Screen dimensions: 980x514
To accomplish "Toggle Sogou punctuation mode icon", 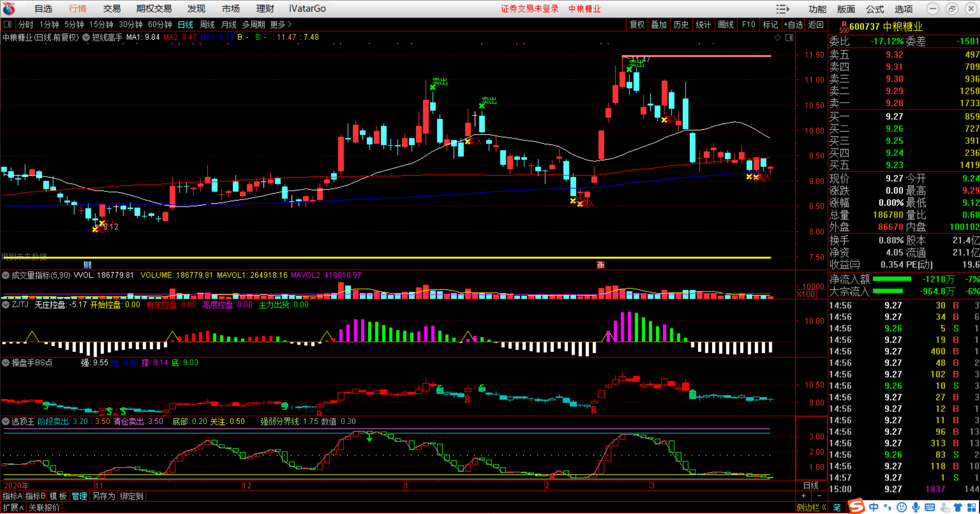I will [x=888, y=507].
